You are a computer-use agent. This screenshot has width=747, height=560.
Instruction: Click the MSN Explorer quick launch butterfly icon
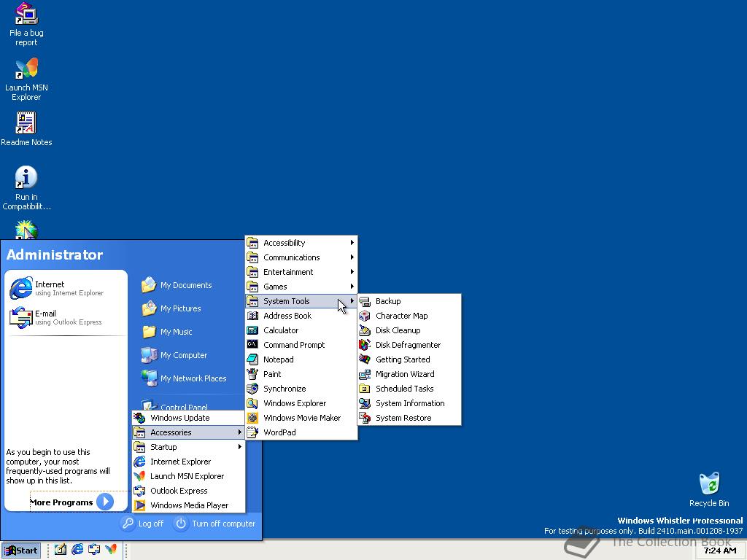111,550
